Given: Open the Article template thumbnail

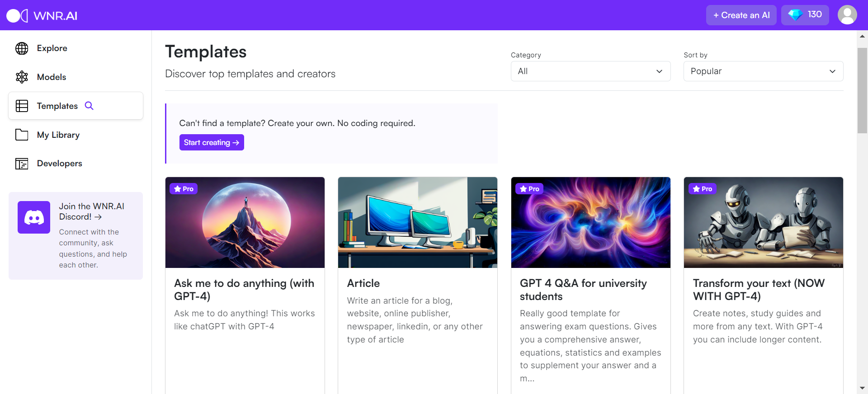Looking at the screenshot, I should pos(418,222).
